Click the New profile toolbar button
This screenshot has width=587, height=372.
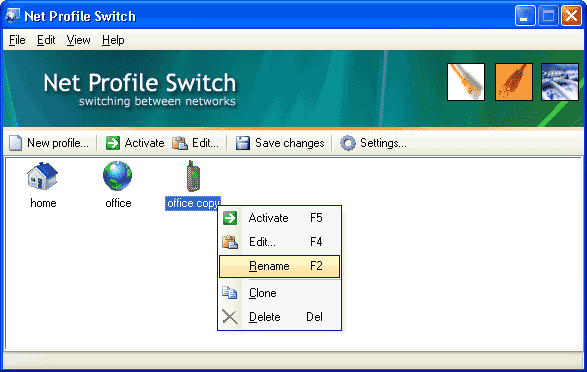[x=49, y=143]
